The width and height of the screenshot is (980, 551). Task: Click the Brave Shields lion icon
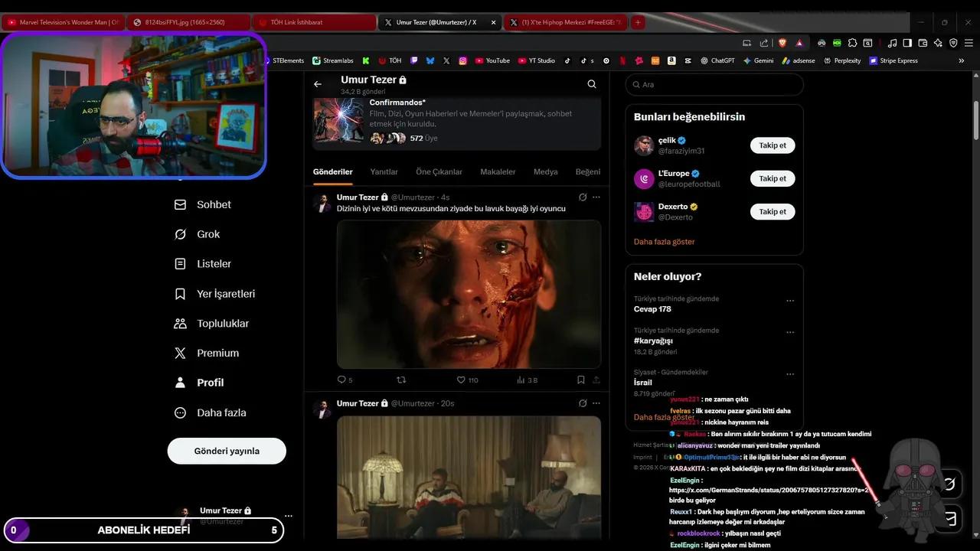point(782,43)
